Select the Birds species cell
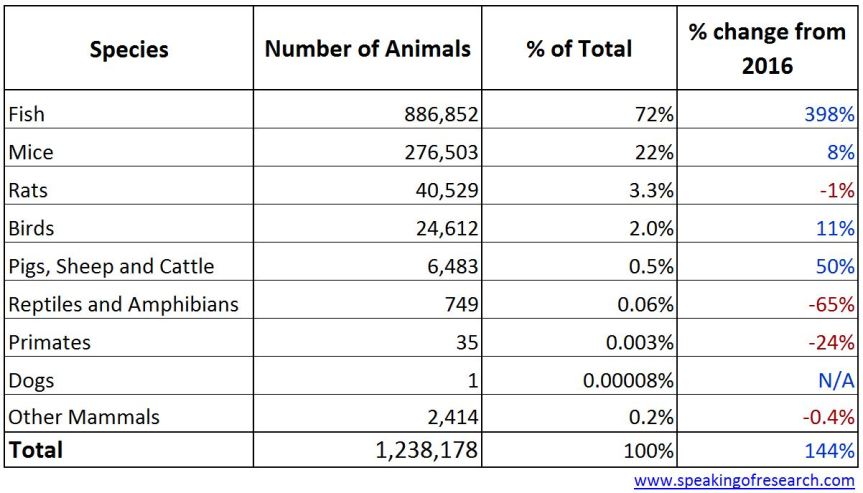Screen dimensions: 863x493 tap(31, 228)
